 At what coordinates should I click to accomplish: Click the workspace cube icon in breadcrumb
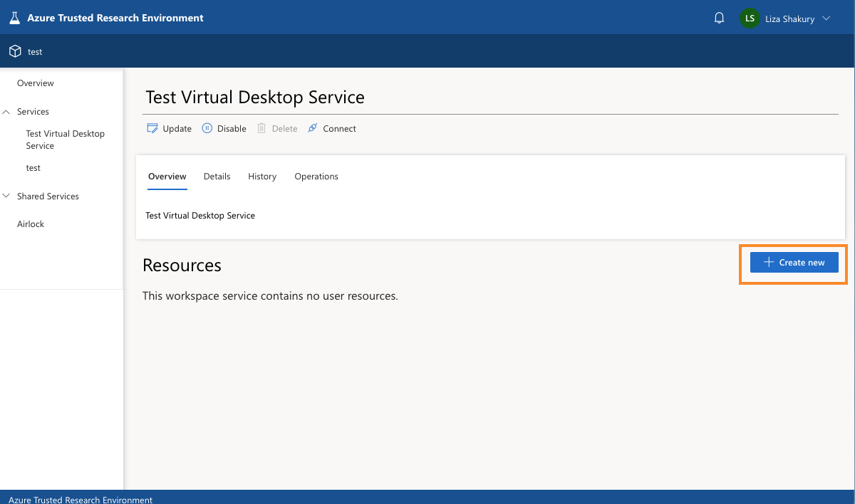pos(15,51)
